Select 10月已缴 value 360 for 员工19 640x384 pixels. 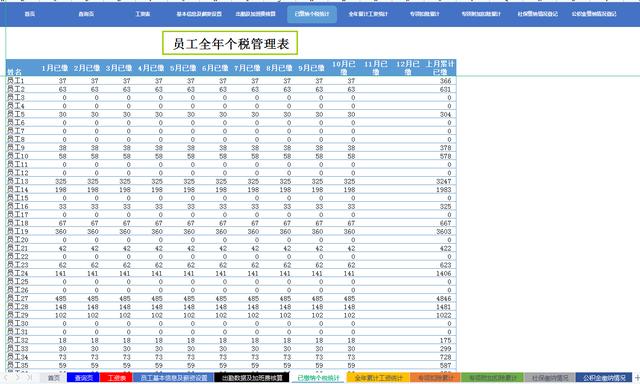point(349,231)
